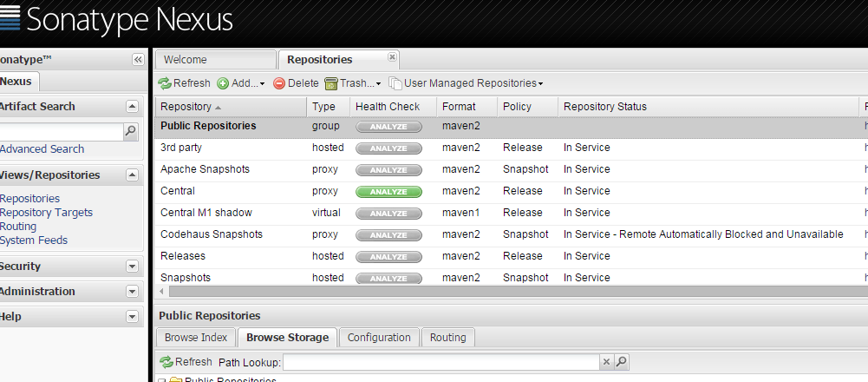Analyze the 3rd party repository

[388, 148]
